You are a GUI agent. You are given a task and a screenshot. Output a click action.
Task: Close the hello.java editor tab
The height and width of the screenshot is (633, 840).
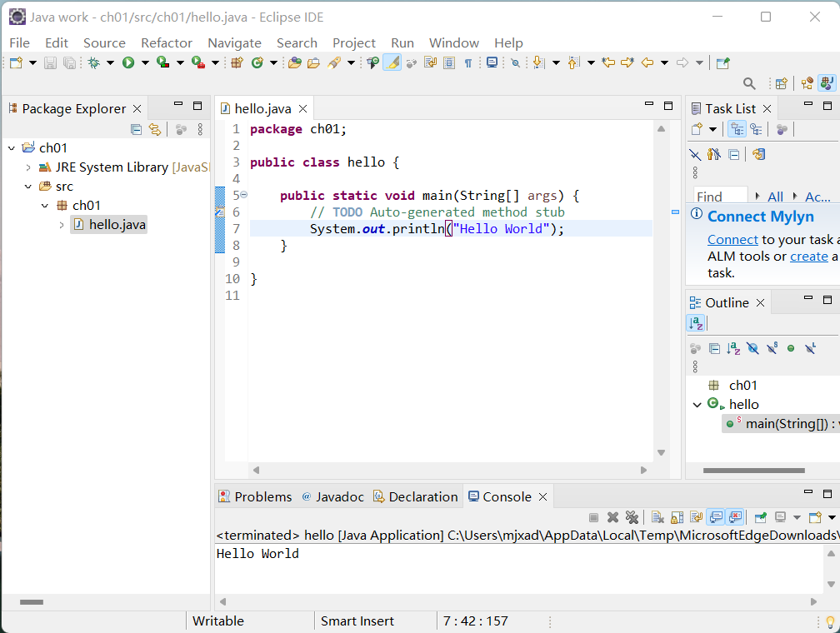[x=303, y=109]
